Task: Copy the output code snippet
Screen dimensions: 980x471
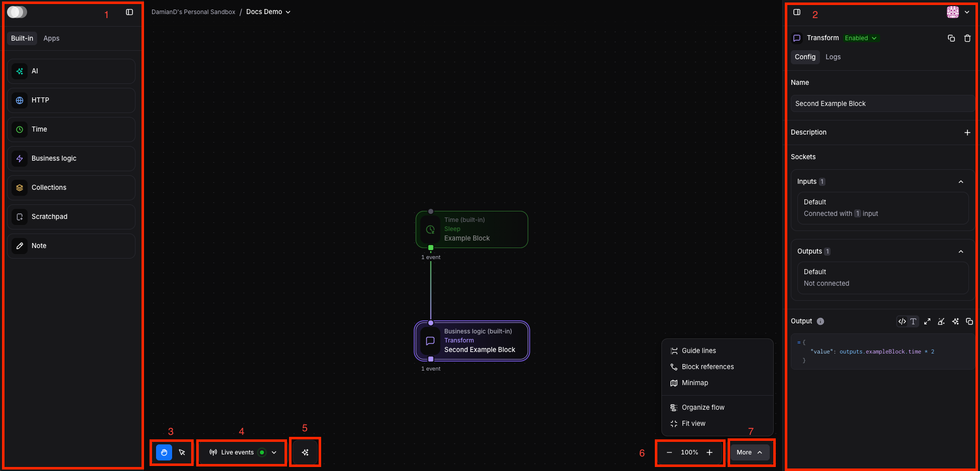Action: [x=969, y=321]
